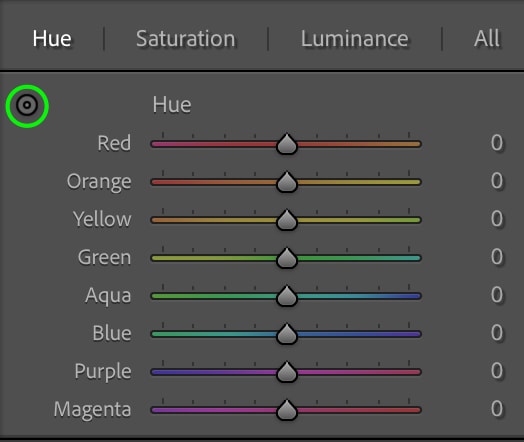
Task: Click the Yellow hue slider handle
Action: point(287,220)
